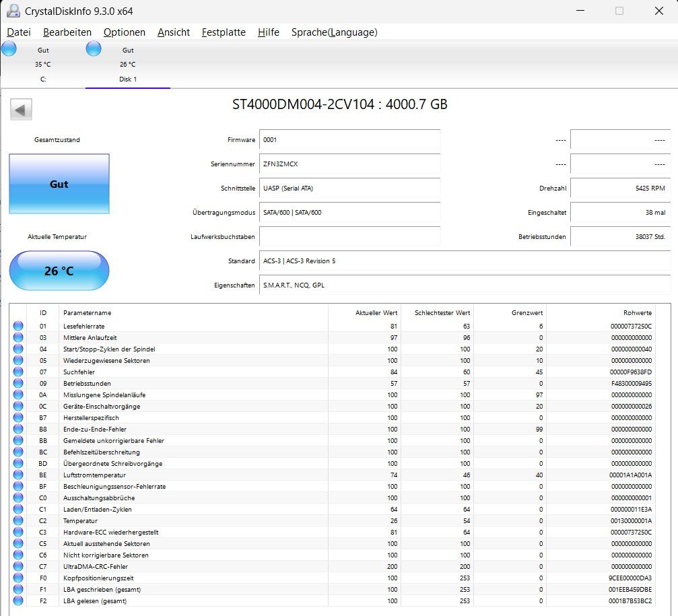
Task: Click the status orb for Suchfehler row
Action: tap(18, 372)
